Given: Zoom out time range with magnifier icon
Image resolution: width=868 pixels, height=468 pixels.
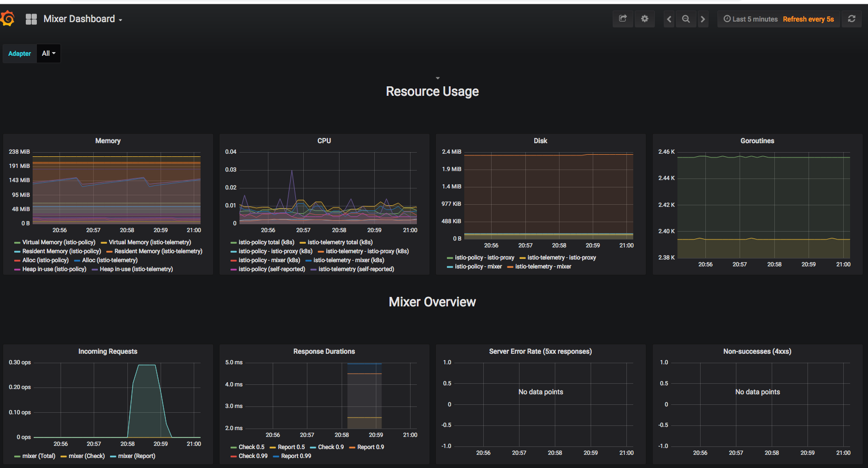Looking at the screenshot, I should [686, 19].
